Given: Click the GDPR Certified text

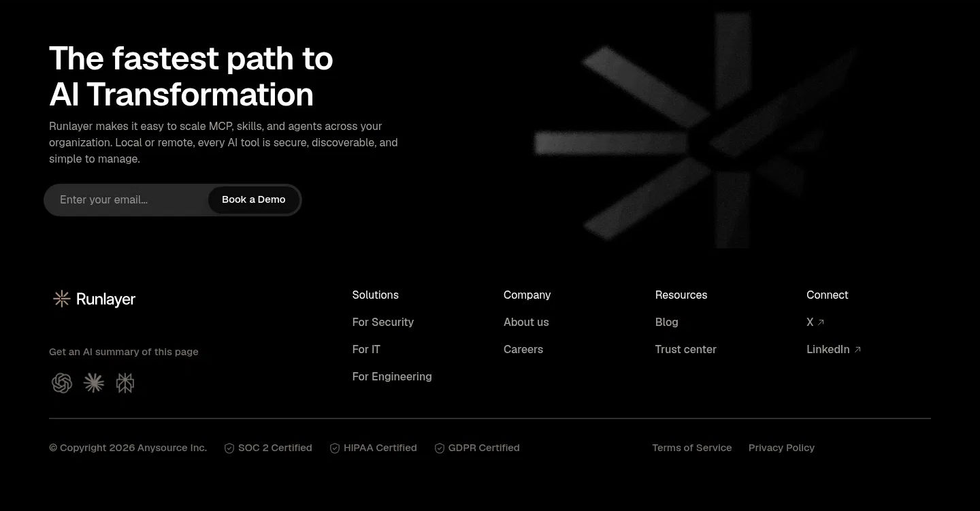Looking at the screenshot, I should (x=484, y=448).
